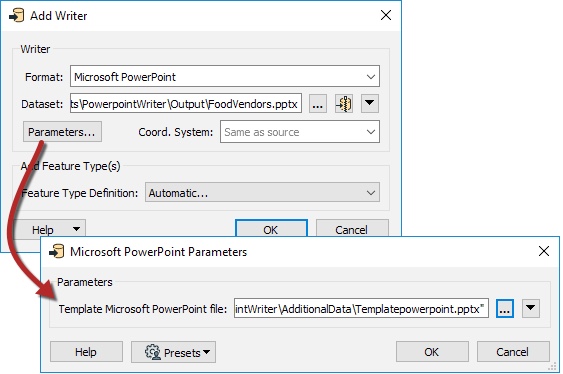Click the 'Coord. System:' label
Image resolution: width=563 pixels, height=374 pixels.
(x=176, y=132)
